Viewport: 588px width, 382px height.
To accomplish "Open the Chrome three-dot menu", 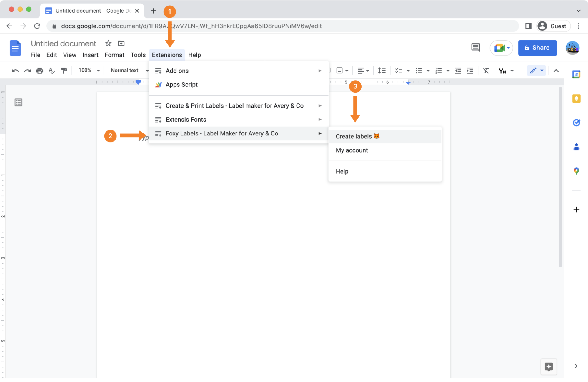I will (x=578, y=26).
